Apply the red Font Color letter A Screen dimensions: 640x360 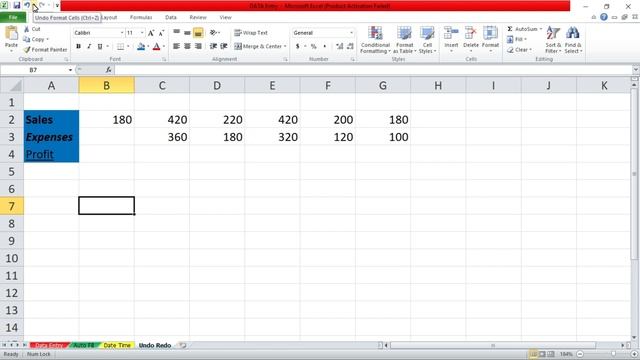point(156,47)
